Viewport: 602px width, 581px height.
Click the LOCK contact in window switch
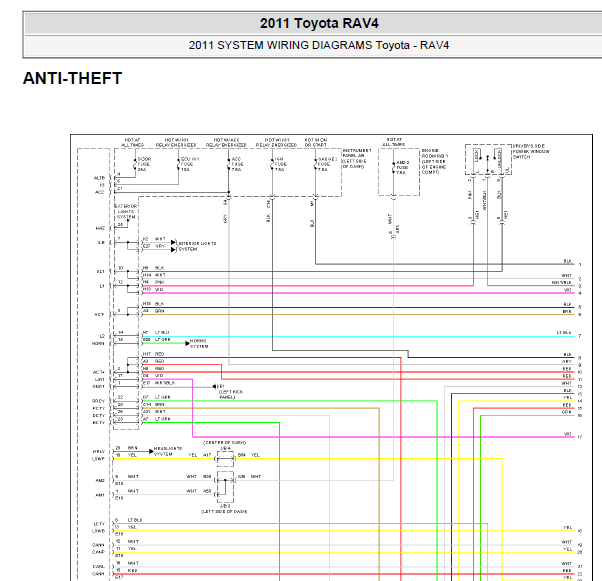point(476,156)
